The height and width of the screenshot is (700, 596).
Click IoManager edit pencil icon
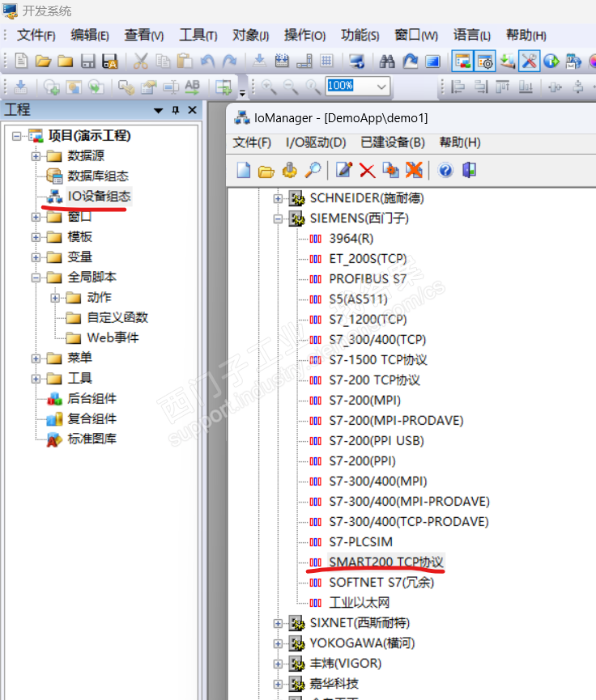pyautogui.click(x=344, y=170)
